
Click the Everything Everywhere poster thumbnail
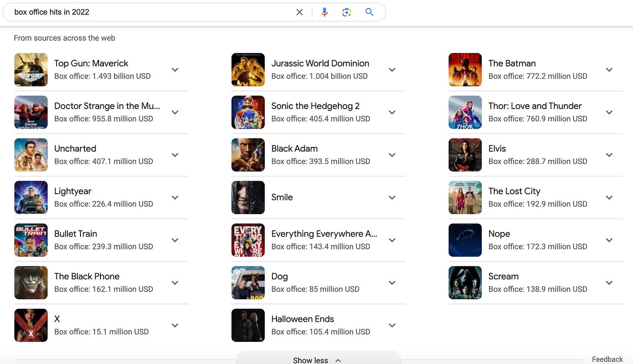[x=248, y=240]
